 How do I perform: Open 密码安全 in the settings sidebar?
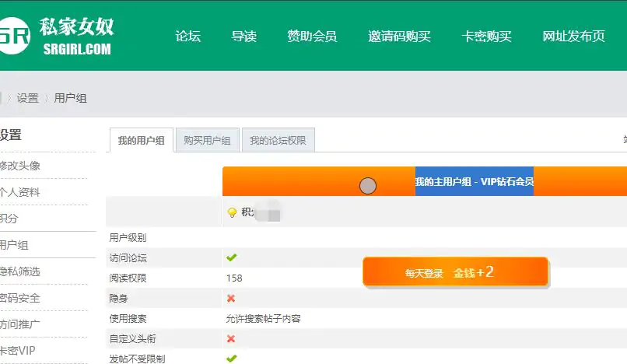pyautogui.click(x=20, y=298)
